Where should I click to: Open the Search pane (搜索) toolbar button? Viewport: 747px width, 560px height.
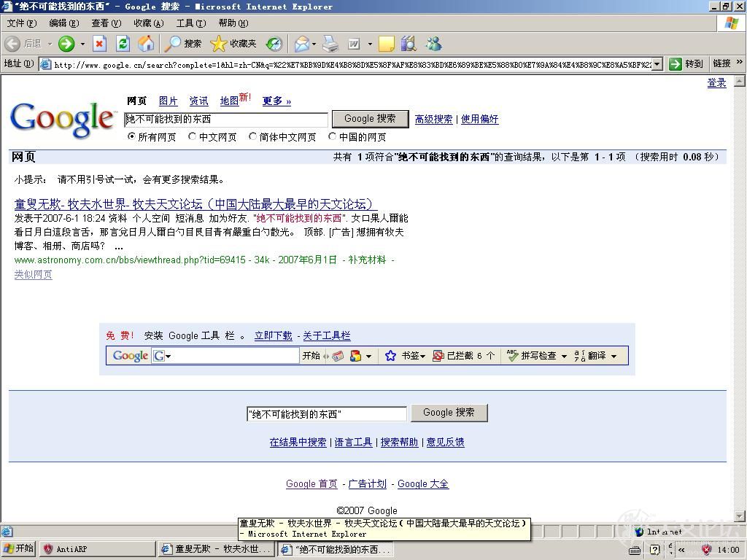tap(183, 44)
